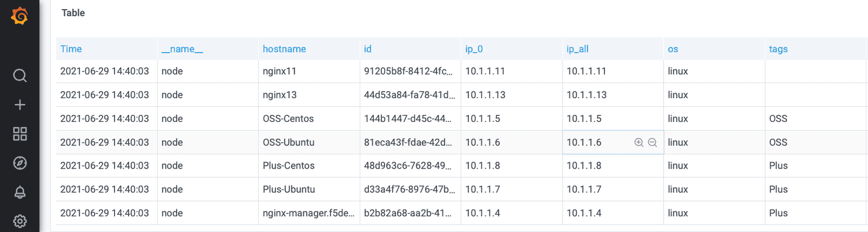Click the Create plus icon in sidebar
Viewport: 868px width, 232px height.
tap(20, 105)
